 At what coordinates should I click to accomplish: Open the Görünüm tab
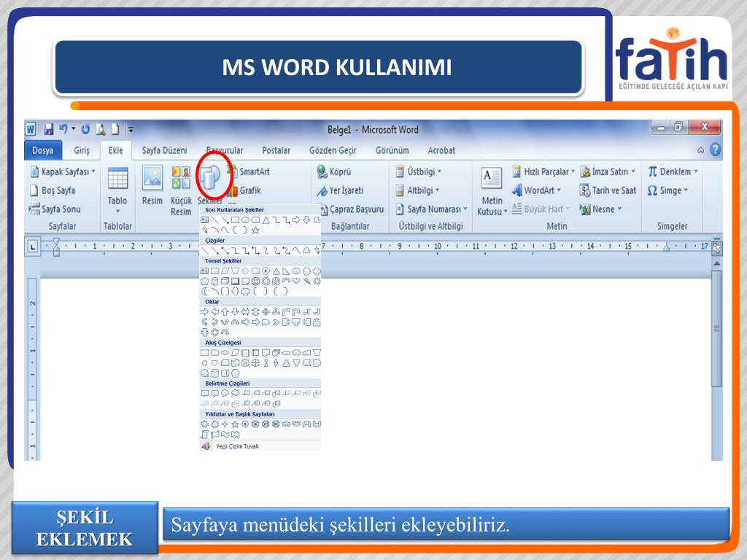click(x=392, y=150)
